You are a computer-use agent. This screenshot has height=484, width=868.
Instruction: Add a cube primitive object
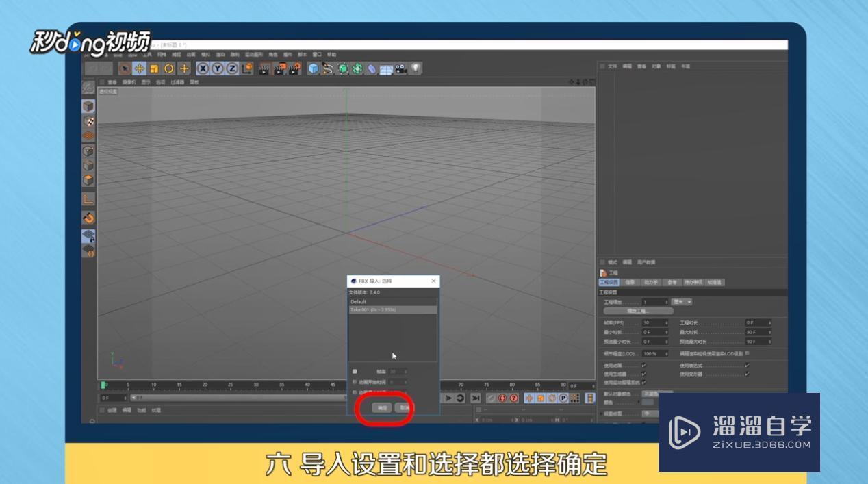pos(313,68)
